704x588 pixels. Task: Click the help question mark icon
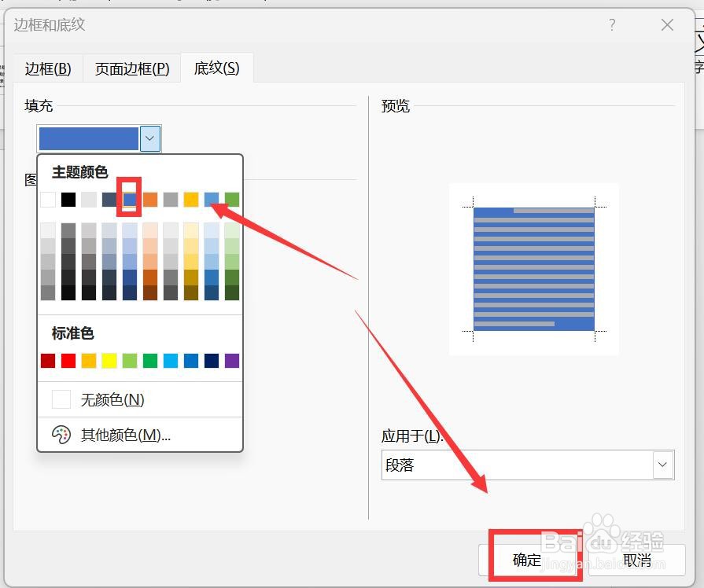tap(612, 25)
